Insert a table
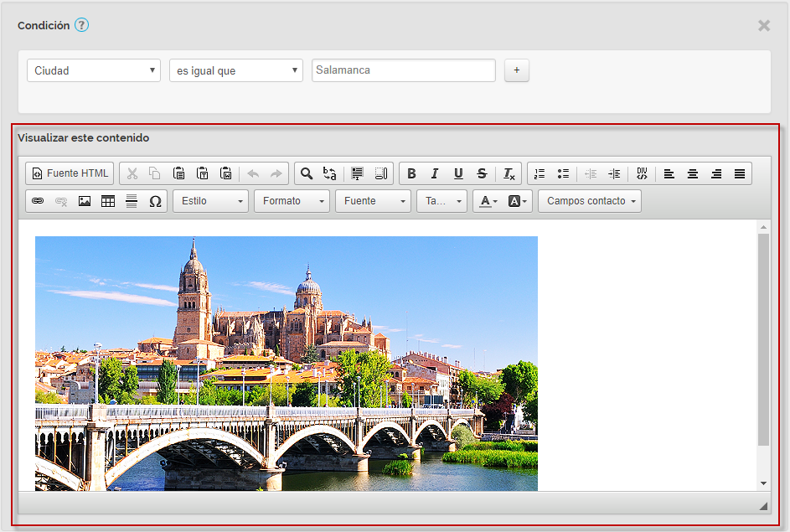790x532 pixels. click(x=108, y=201)
